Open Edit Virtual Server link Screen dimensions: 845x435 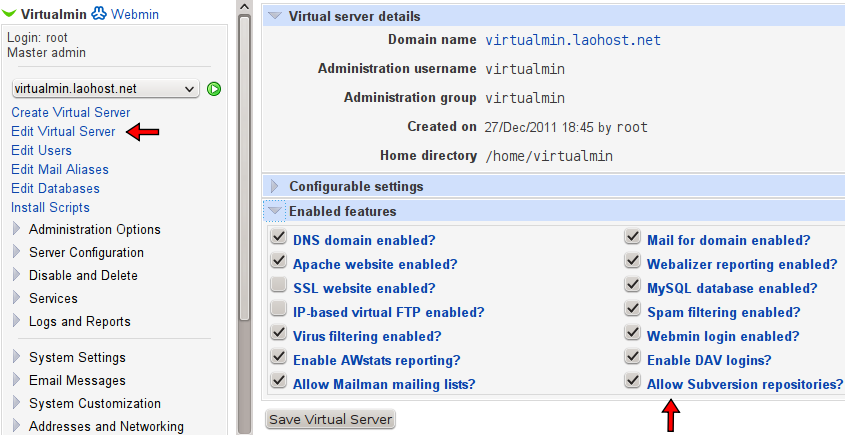coord(63,131)
